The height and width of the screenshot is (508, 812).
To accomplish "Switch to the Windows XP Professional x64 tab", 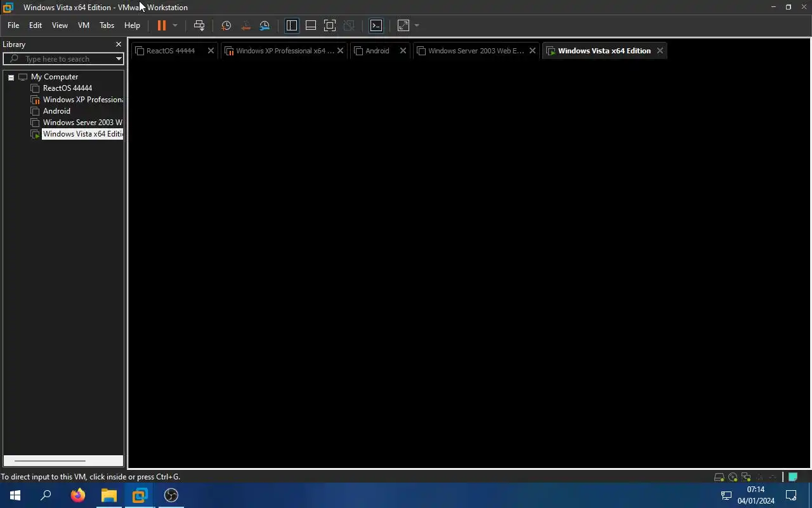I will coord(279,51).
